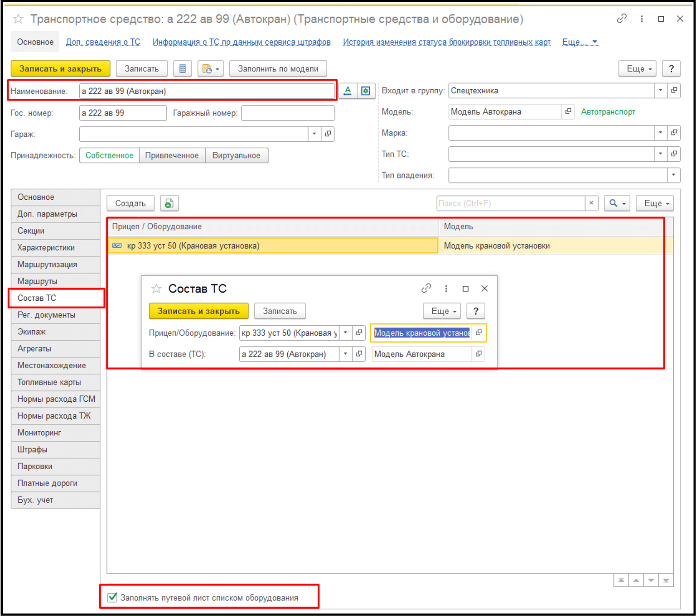The image size is (696, 616).
Task: Expand the Входит в группу dropdown
Action: pyautogui.click(x=660, y=91)
